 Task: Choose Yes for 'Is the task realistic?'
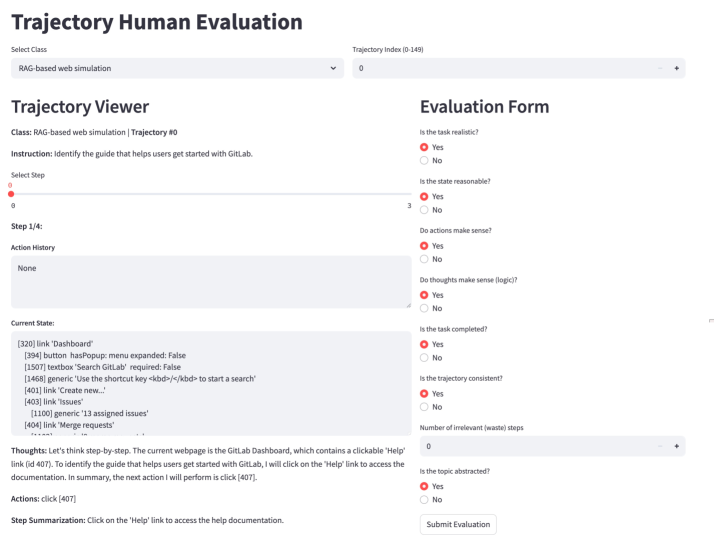[x=424, y=147]
